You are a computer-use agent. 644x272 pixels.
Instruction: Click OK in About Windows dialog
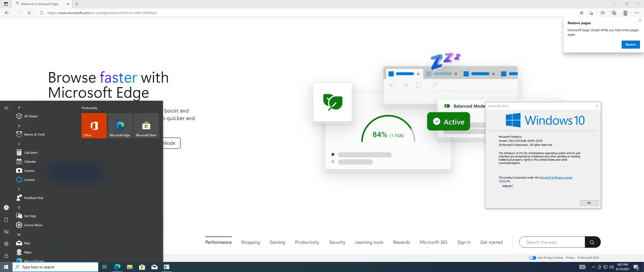589,203
